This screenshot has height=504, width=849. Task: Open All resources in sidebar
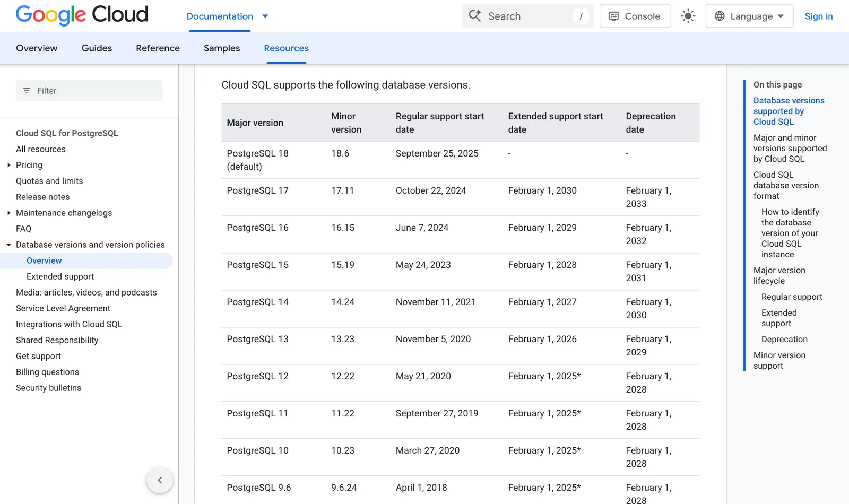point(41,149)
